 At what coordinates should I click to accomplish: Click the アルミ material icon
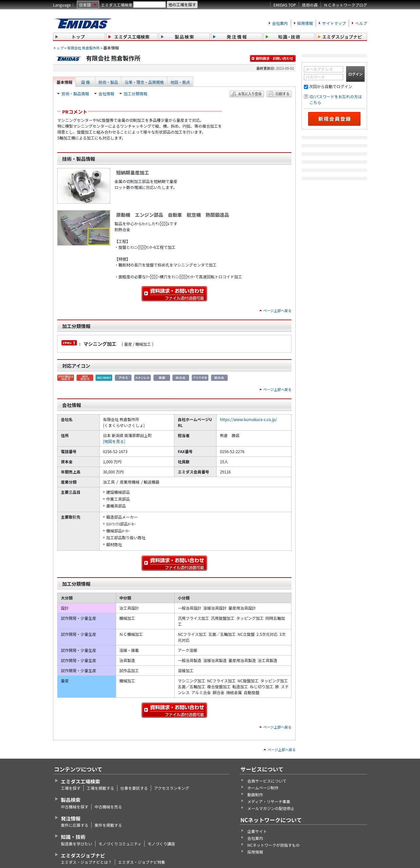click(x=123, y=378)
